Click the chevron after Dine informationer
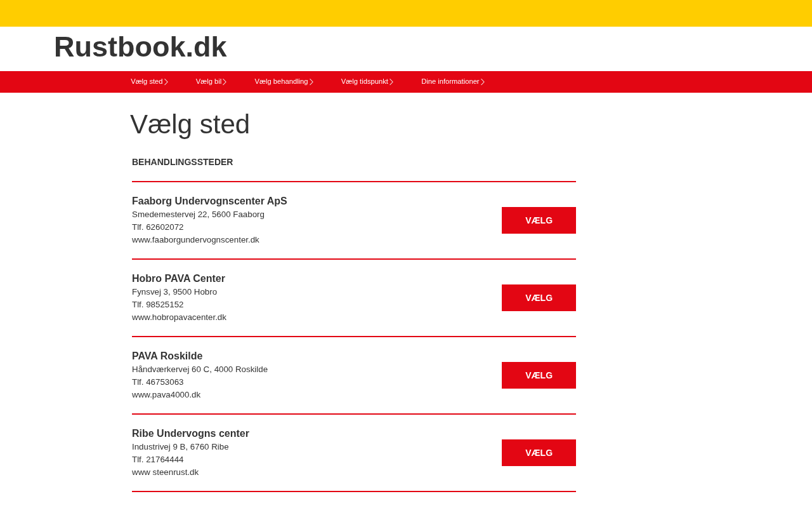This screenshot has height=508, width=812. [483, 82]
